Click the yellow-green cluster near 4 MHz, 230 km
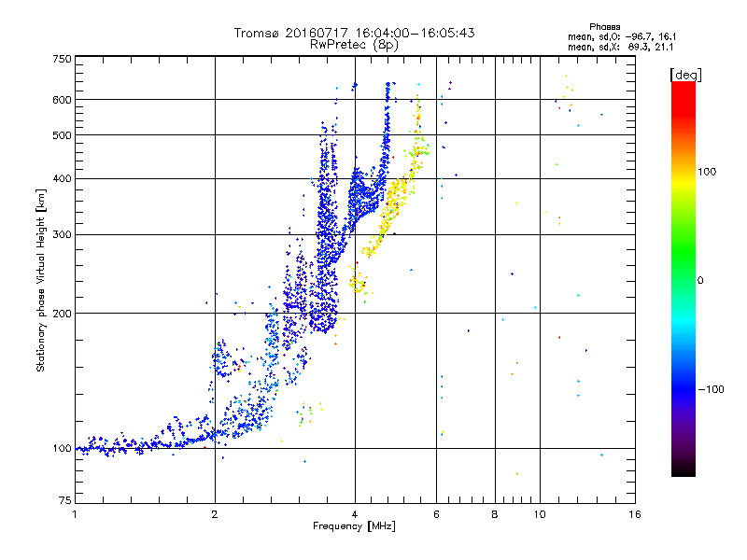 [357, 283]
